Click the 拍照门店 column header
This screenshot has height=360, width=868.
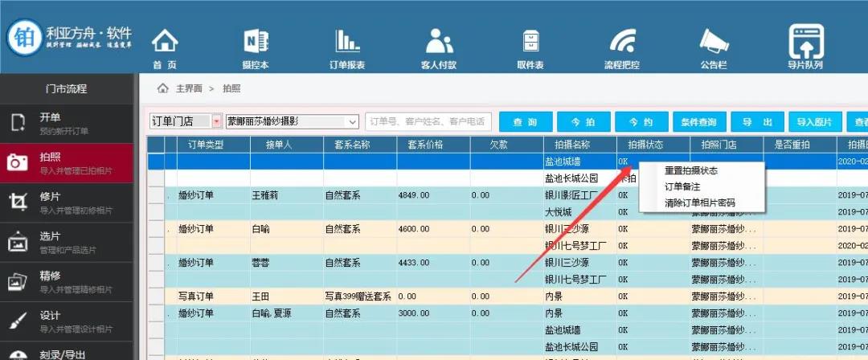click(727, 145)
